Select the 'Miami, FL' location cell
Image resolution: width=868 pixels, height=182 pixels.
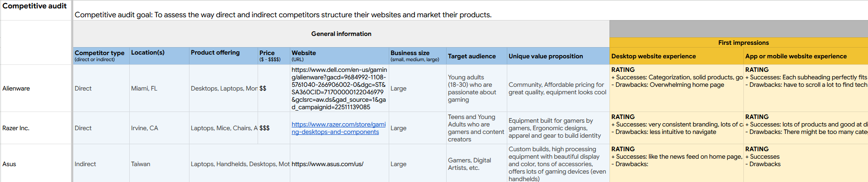point(159,88)
